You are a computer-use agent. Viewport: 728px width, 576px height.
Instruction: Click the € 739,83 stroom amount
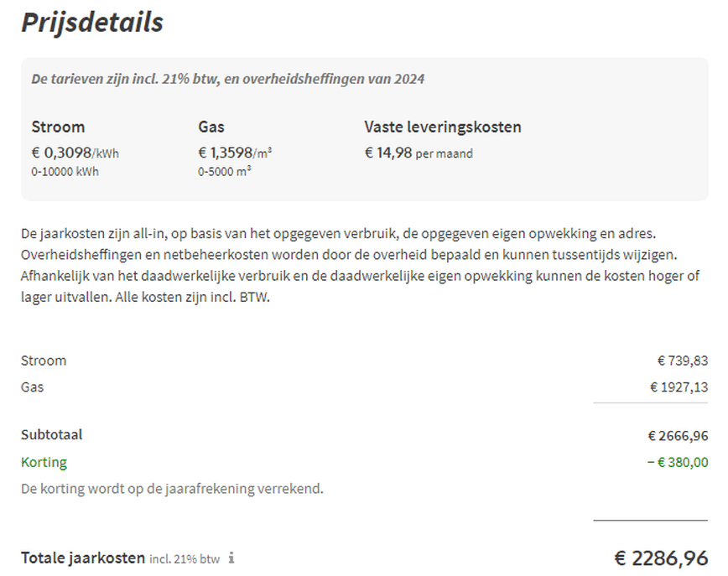coord(683,361)
